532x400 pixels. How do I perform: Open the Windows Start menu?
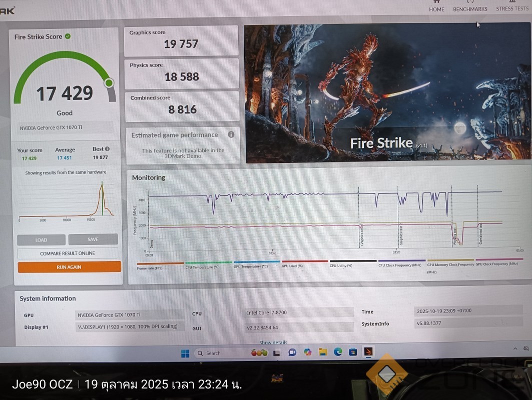[x=185, y=353]
